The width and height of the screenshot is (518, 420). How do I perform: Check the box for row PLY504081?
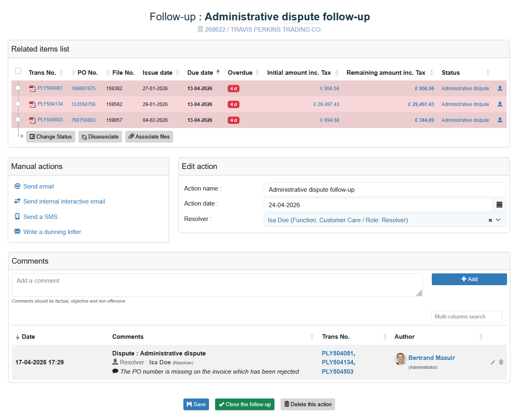[18, 88]
